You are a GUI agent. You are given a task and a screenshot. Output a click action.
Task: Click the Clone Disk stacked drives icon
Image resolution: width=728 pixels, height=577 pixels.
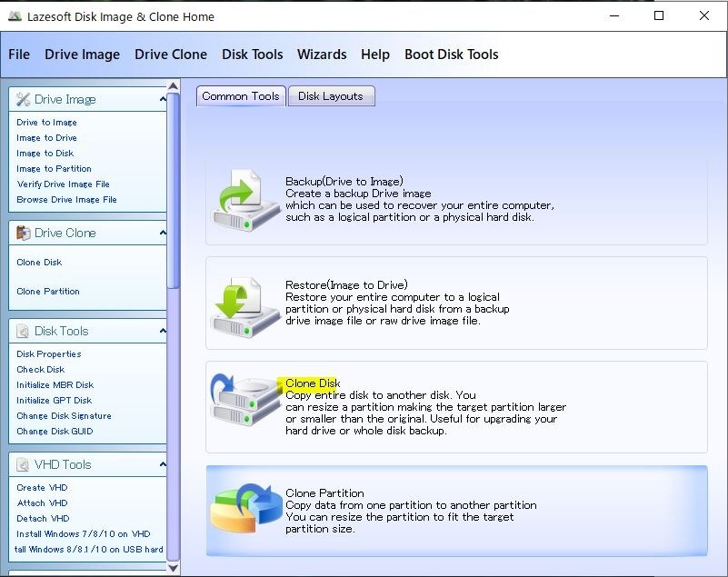tap(245, 400)
